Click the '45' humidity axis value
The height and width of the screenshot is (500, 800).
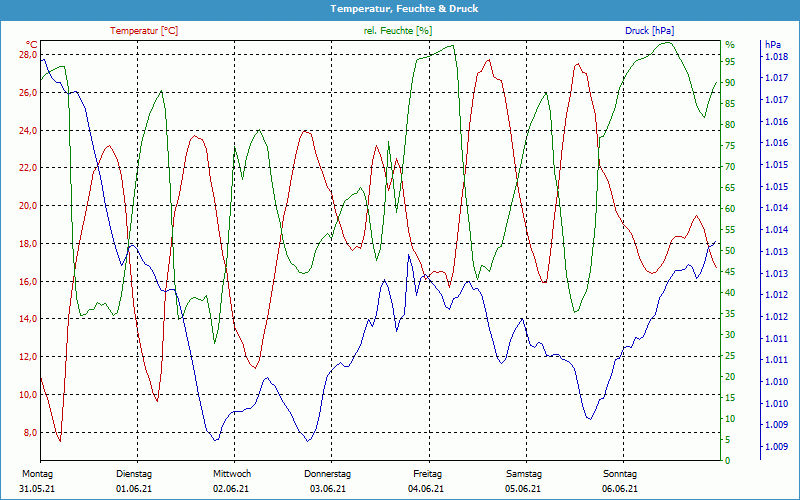pyautogui.click(x=730, y=271)
